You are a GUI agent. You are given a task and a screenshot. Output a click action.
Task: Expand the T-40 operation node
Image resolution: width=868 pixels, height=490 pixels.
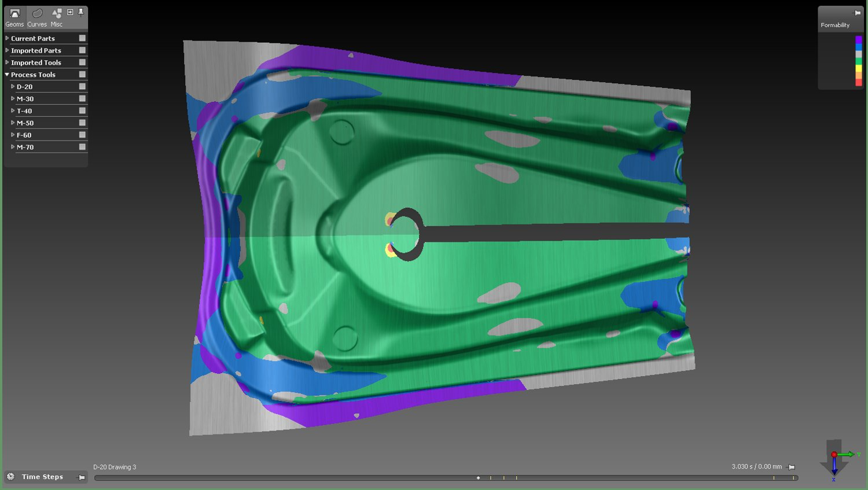coord(13,110)
